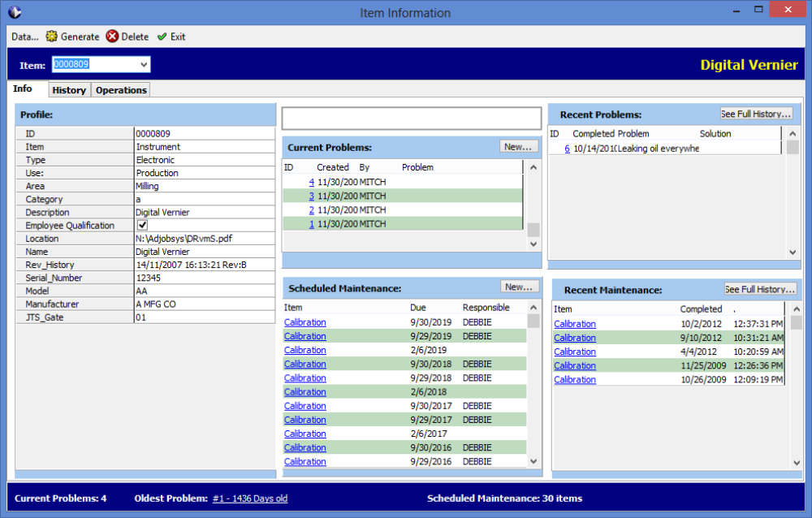Minimize the Item Information window

tap(736, 11)
